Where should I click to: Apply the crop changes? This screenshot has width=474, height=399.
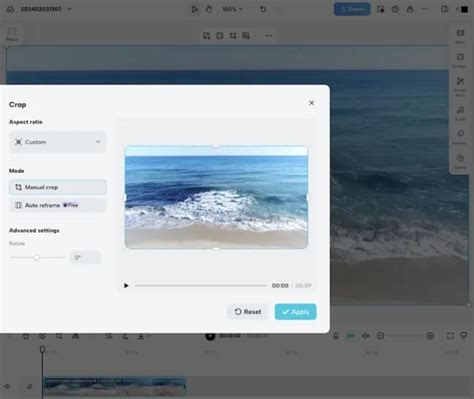tap(295, 312)
